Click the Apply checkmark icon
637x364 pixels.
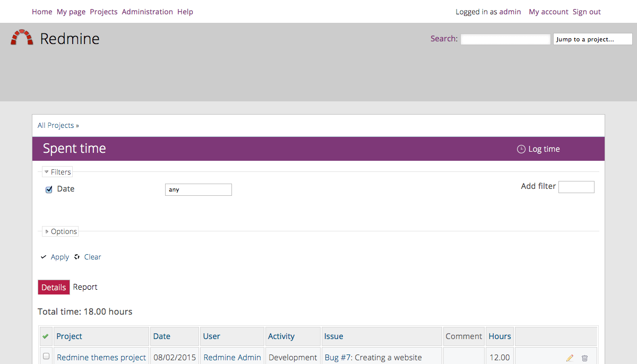pos(44,257)
